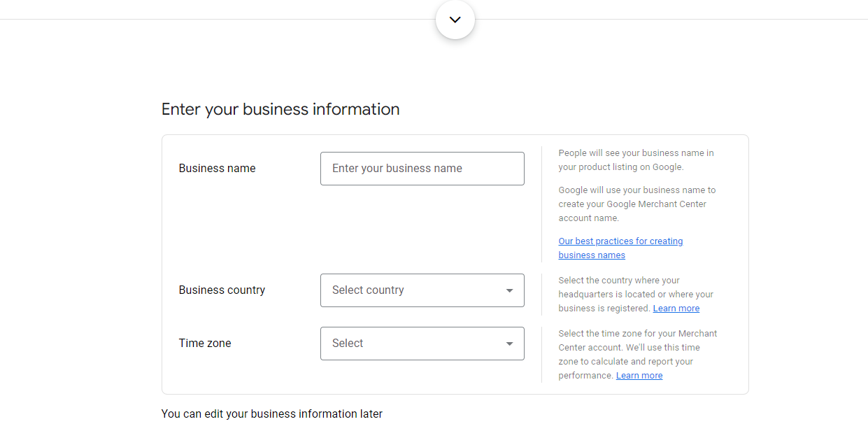Click 'Enter your business name' placeholder text
This screenshot has height=431, width=868.
[397, 169]
